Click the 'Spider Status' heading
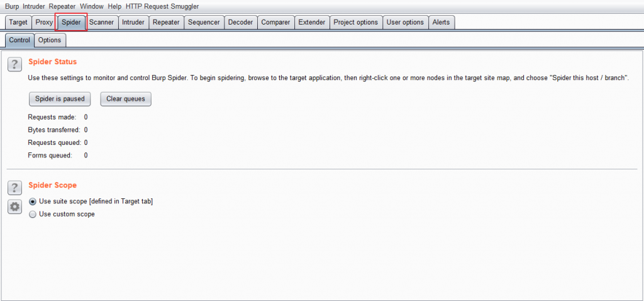 tap(53, 62)
